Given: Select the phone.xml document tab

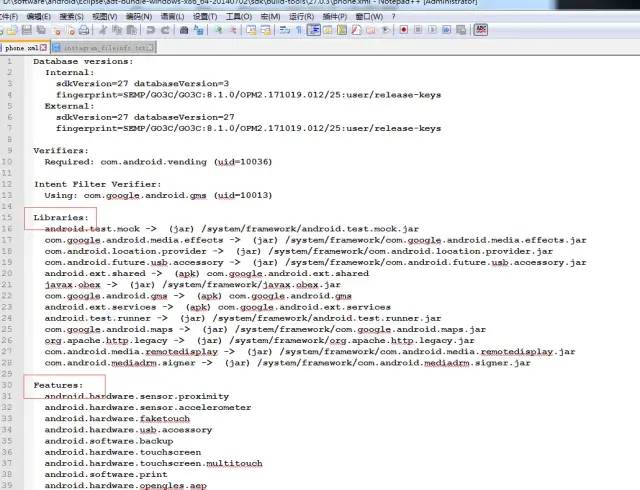Looking at the screenshot, I should pyautogui.click(x=22, y=48).
